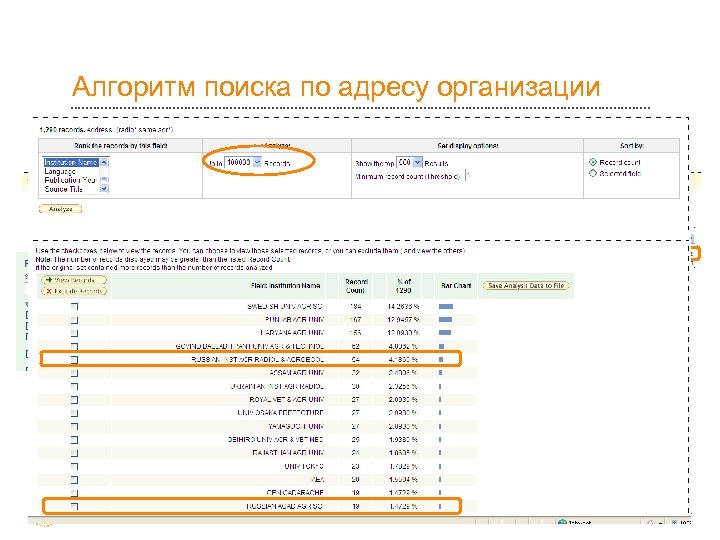Tick the UNIV OSAKA PREFECTURE checkbox
Viewport: 720px width, 540px height.
tap(74, 413)
